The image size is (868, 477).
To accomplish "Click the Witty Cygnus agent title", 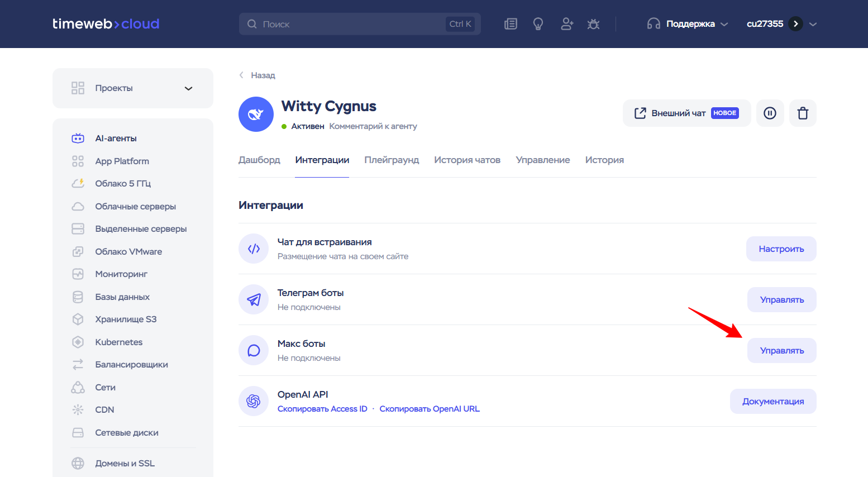I will (x=329, y=106).
